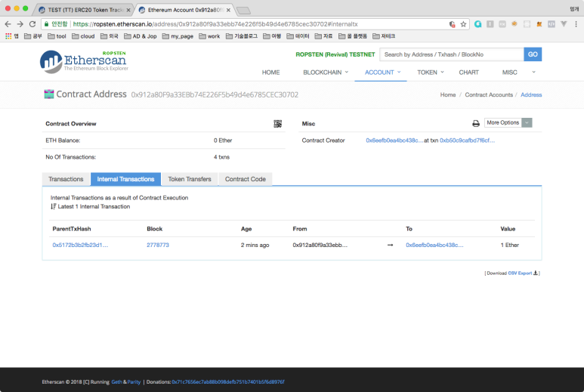Open the donations address link in footer

[228, 382]
